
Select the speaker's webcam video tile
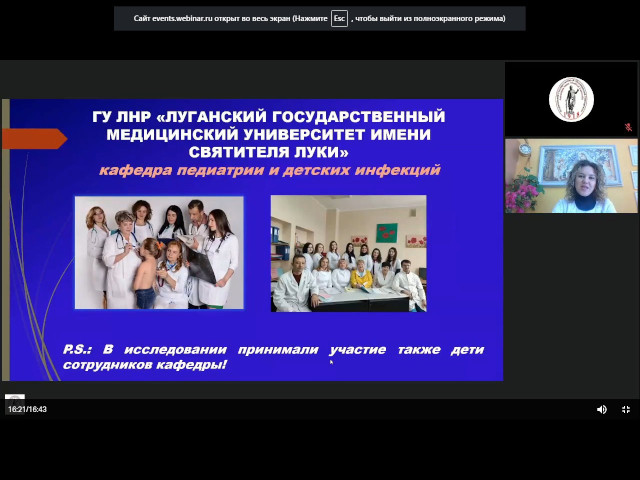pyautogui.click(x=571, y=176)
